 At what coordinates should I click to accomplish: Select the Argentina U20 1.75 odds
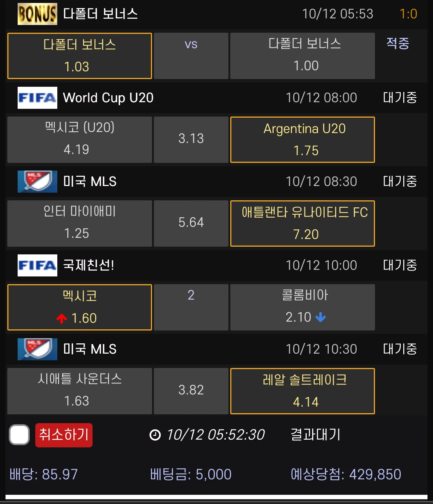(302, 140)
